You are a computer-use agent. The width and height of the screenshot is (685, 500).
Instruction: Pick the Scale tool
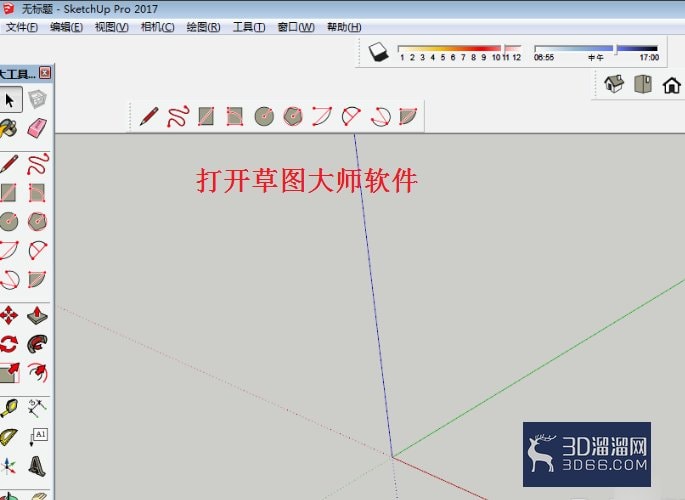click(9, 373)
